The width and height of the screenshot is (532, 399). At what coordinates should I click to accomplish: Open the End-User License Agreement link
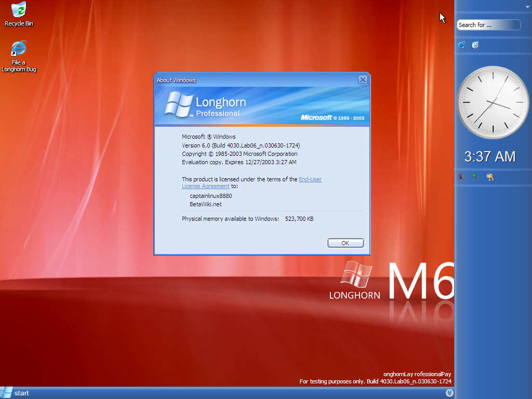(x=252, y=182)
